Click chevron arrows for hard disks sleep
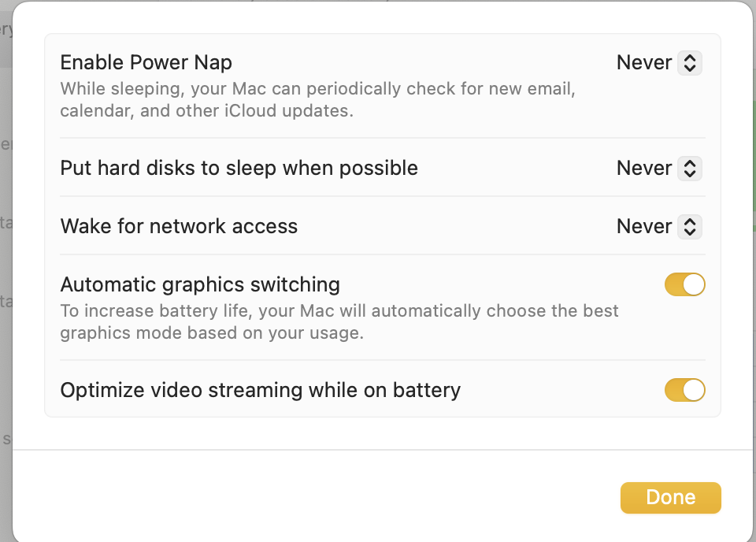756x542 pixels. (x=689, y=168)
